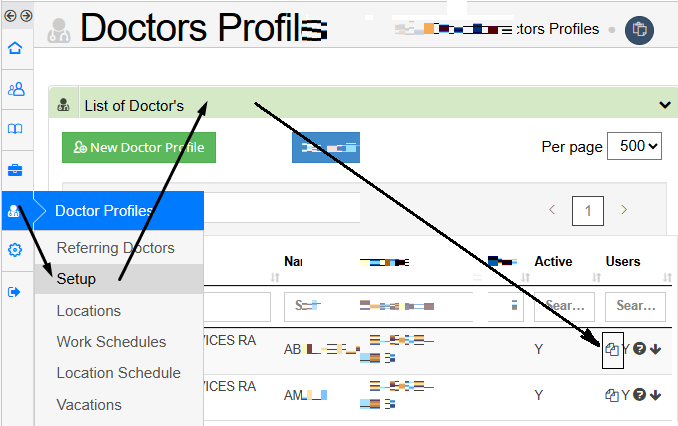
Task: Click the patients users sidebar icon
Action: (x=16, y=89)
